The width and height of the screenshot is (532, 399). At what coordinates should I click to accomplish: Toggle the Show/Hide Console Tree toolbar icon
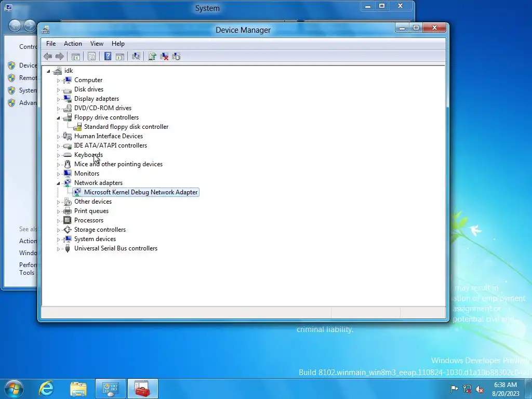coord(76,56)
